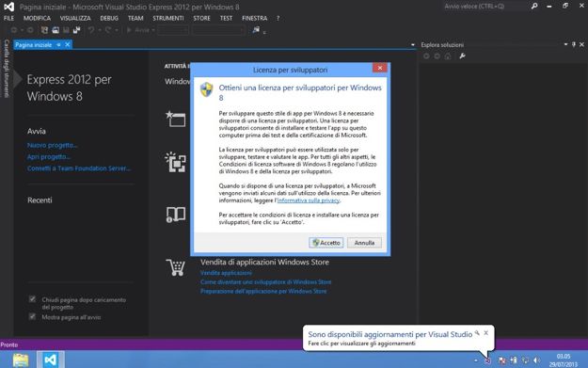
Task: Open File Explorer from the taskbar
Action: point(21,360)
